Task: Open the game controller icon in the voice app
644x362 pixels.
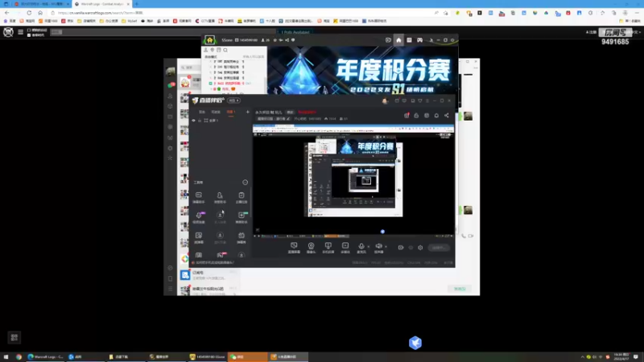Action: click(x=419, y=40)
